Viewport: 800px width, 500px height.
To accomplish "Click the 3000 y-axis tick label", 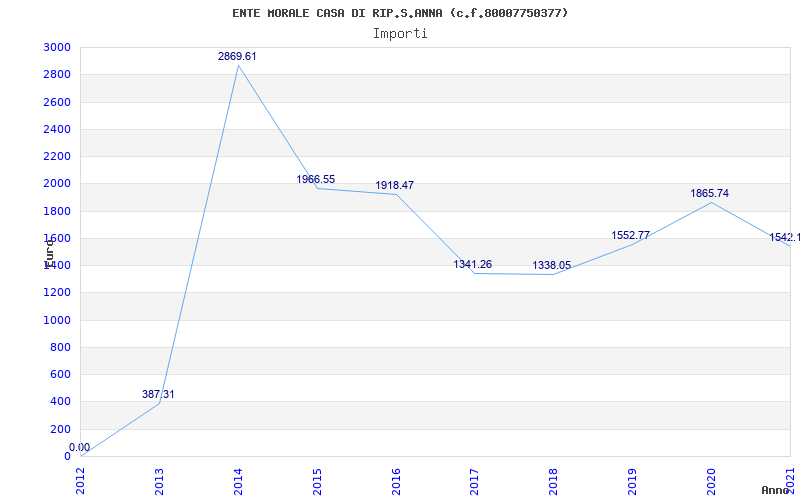I will (57, 47).
